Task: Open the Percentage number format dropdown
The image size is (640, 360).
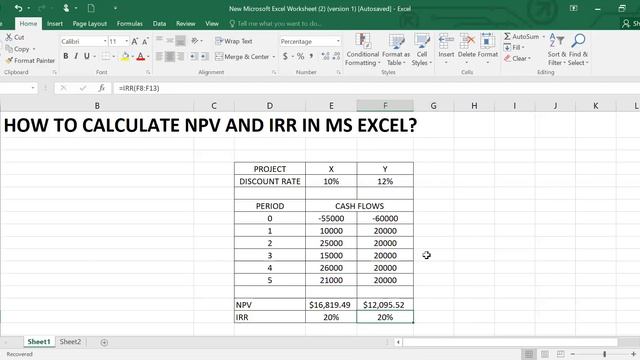Action: tap(338, 41)
